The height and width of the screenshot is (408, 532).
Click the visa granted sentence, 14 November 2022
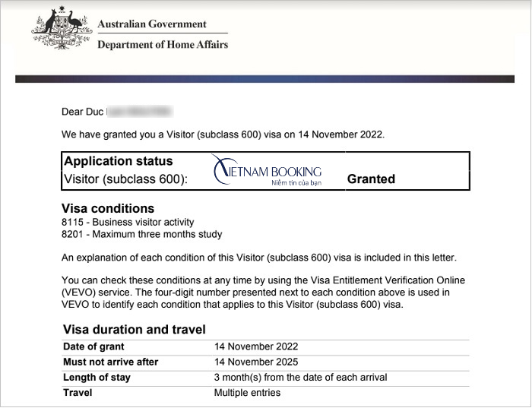pos(223,135)
